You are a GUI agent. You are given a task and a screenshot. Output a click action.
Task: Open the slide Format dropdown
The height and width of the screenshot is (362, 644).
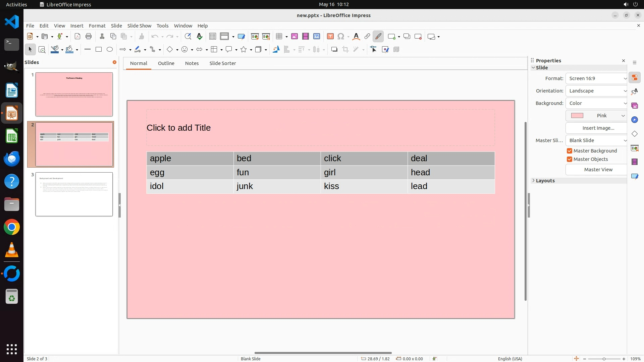click(596, 78)
